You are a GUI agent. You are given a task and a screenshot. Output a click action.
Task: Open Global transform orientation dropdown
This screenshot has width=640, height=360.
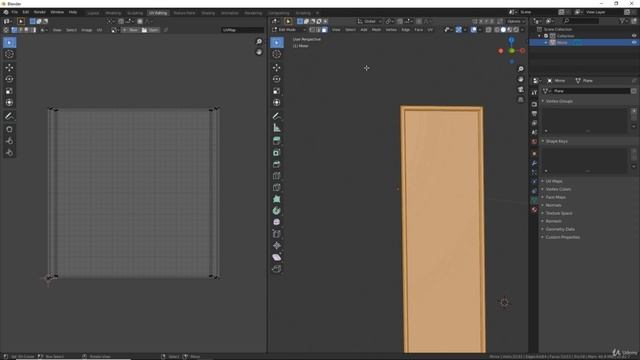pyautogui.click(x=369, y=21)
